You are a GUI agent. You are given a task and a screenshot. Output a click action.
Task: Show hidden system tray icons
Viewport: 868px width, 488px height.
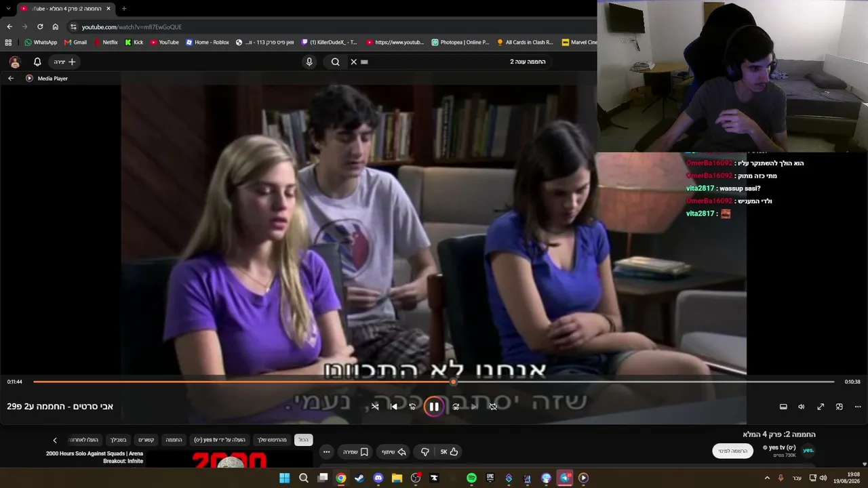[767, 478]
